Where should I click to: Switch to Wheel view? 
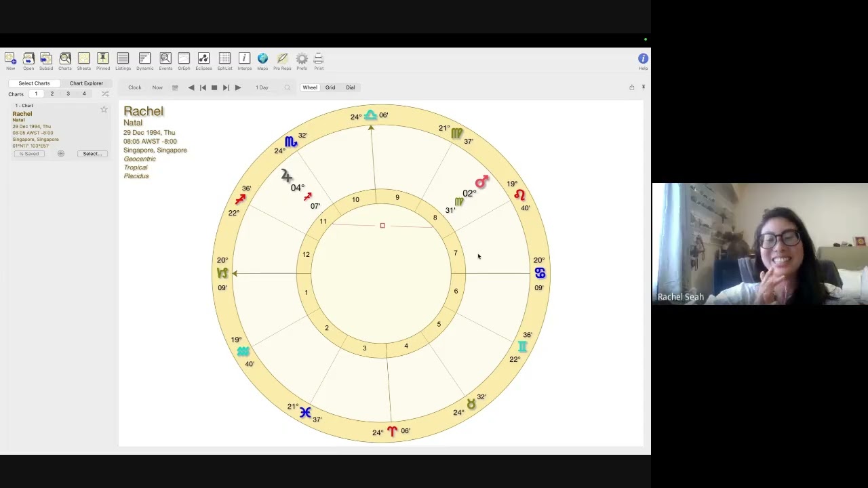click(310, 87)
